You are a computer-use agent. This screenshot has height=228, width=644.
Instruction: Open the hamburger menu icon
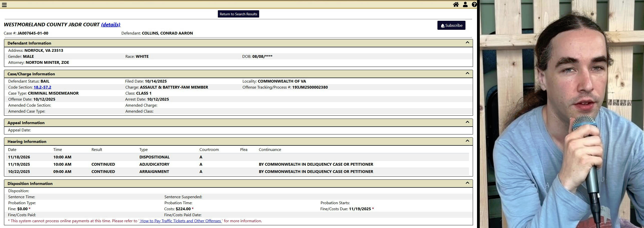pos(4,5)
